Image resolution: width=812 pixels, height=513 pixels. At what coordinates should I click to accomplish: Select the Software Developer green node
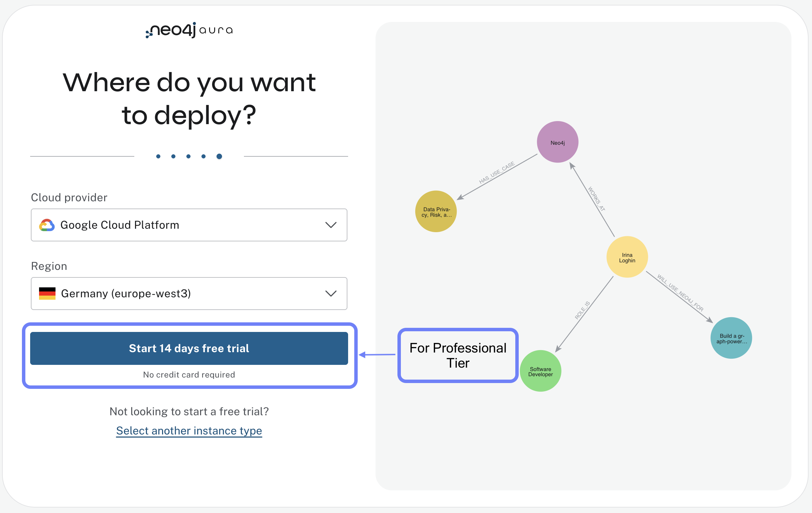pos(540,371)
